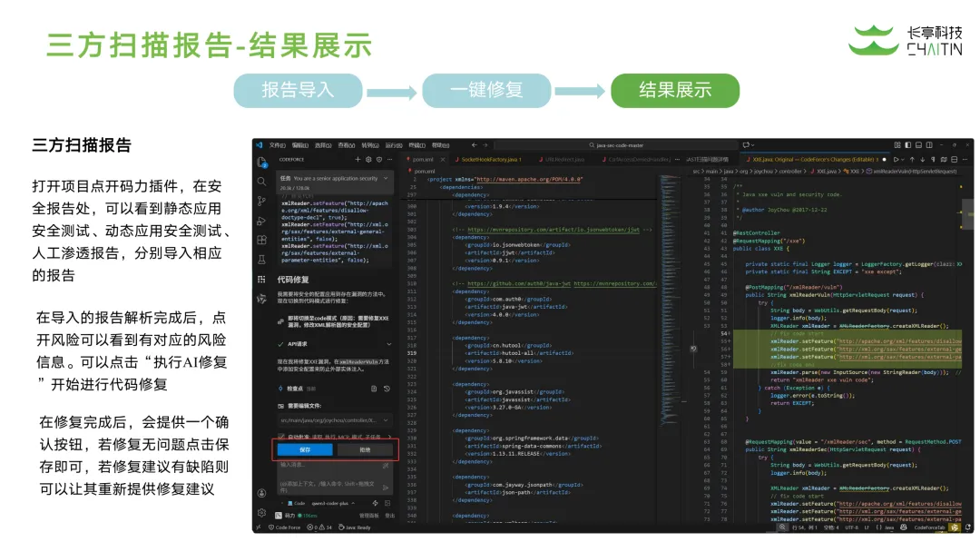Viewport: 980px width, 552px height.
Task: Open the CodeForce grid icon in activity bar
Action: 262,280
